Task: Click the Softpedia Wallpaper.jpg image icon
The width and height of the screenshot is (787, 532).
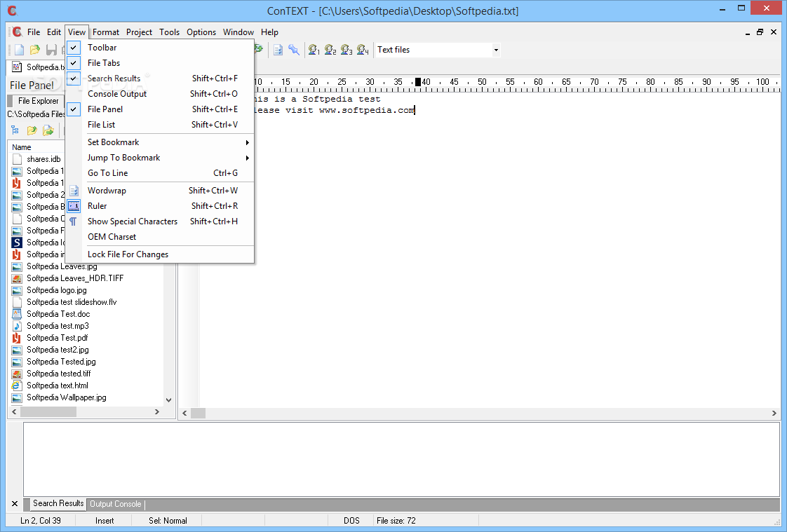Action: tap(17, 397)
